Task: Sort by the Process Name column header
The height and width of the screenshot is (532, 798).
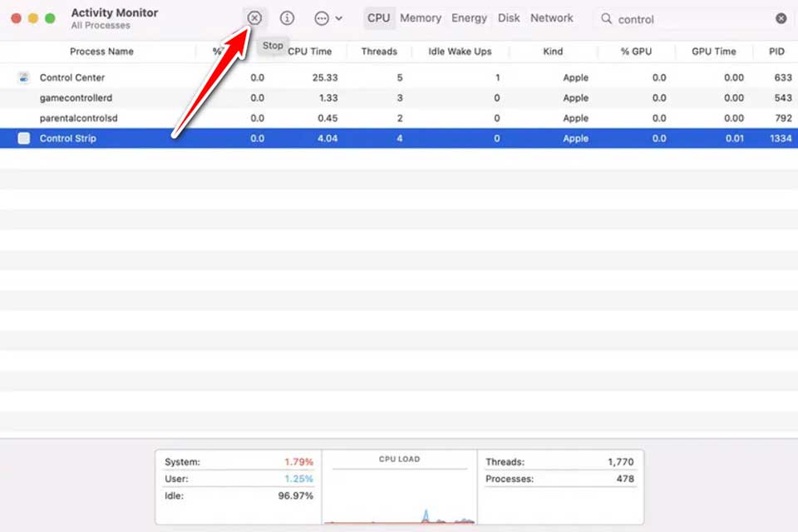Action: point(101,52)
